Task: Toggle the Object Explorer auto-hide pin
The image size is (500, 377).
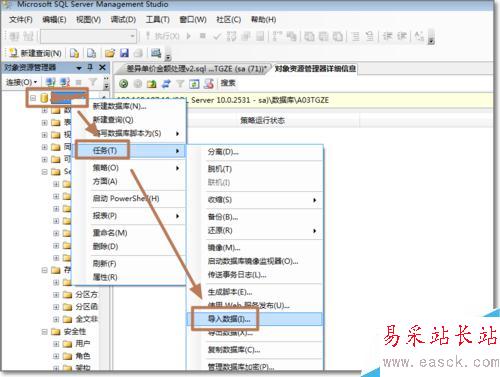Action: tap(90, 67)
